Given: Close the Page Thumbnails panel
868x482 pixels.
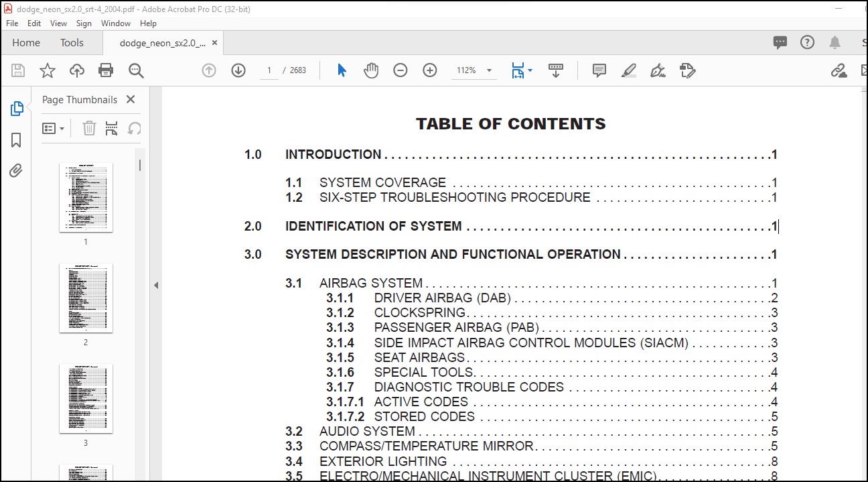Looking at the screenshot, I should coord(131,99).
